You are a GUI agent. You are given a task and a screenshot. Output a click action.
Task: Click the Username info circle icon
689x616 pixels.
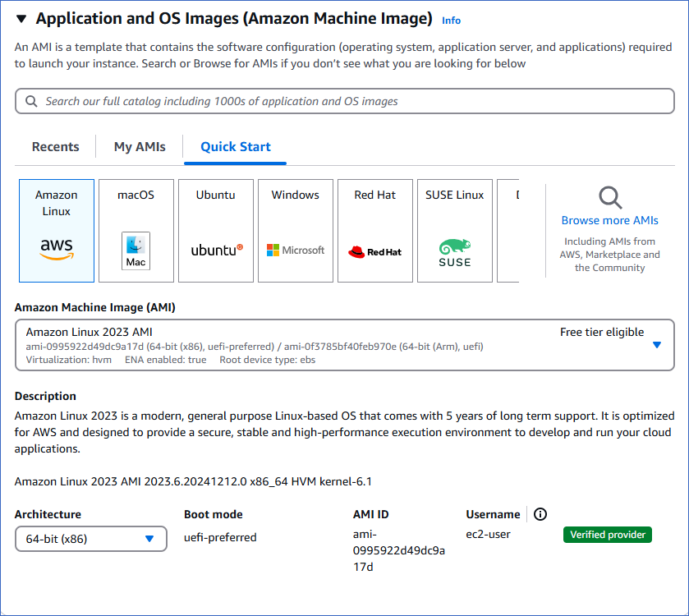[540, 514]
